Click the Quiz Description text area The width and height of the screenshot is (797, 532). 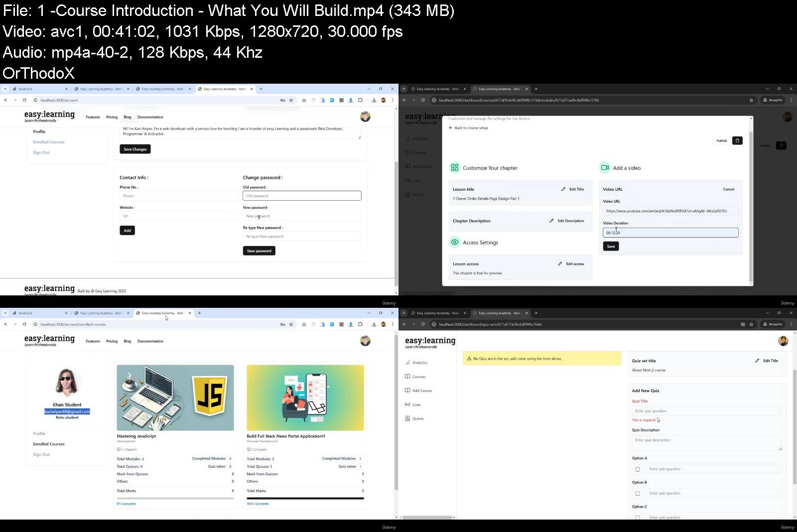pyautogui.click(x=707, y=443)
